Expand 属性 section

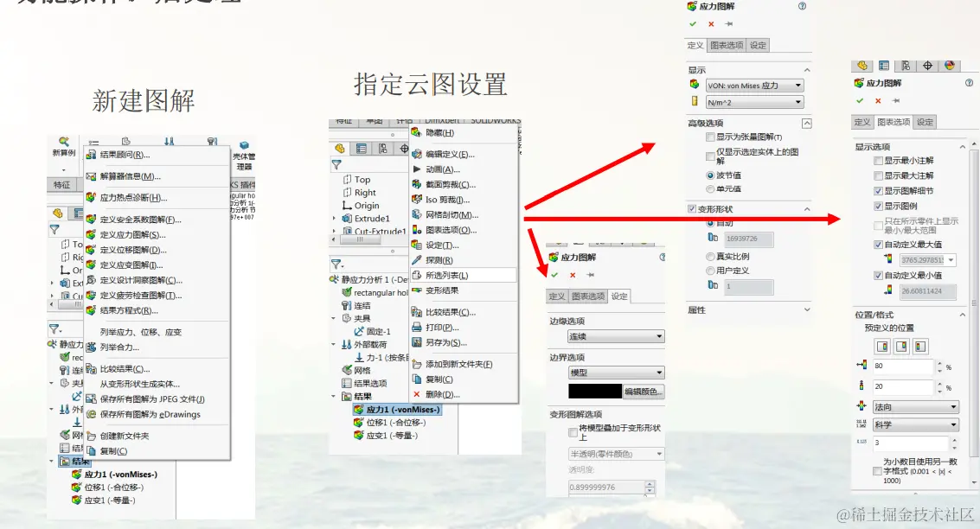(807, 309)
